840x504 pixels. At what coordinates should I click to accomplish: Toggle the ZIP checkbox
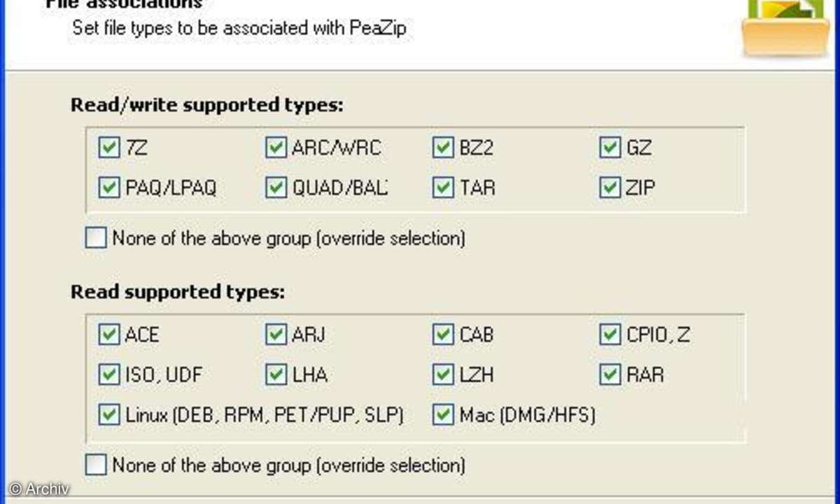[610, 188]
